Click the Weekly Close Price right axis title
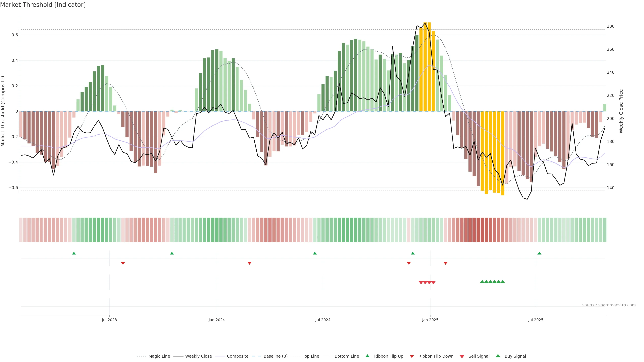The image size is (644, 362). (x=621, y=111)
